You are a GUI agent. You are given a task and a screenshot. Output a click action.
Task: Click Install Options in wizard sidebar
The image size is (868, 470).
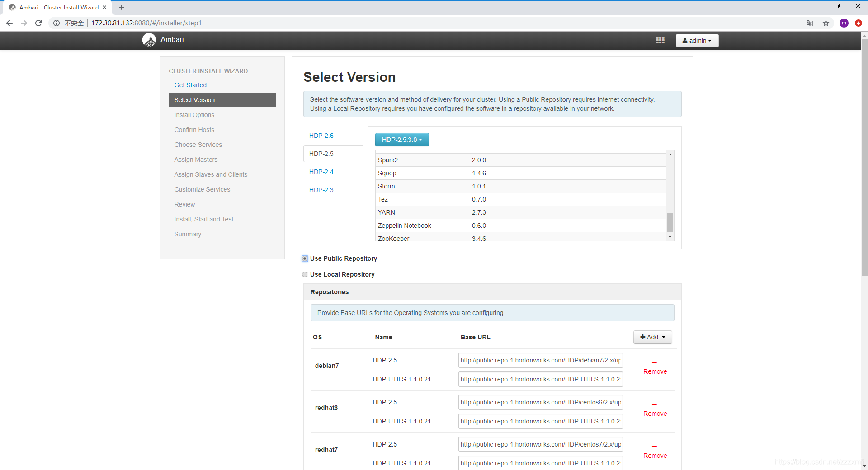(x=194, y=115)
